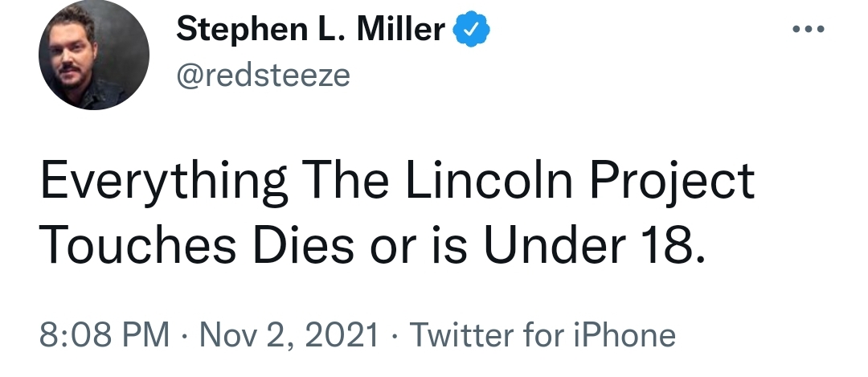This screenshot has width=868, height=377.
Task: Click the surname Miller in the header
Action: pos(401,30)
